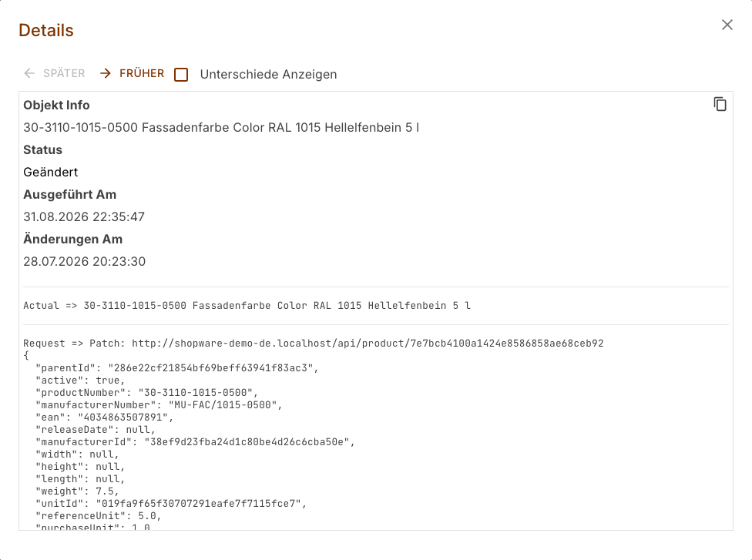Click the Unterschiede Anzeigen label
752x560 pixels.
pyautogui.click(x=269, y=74)
